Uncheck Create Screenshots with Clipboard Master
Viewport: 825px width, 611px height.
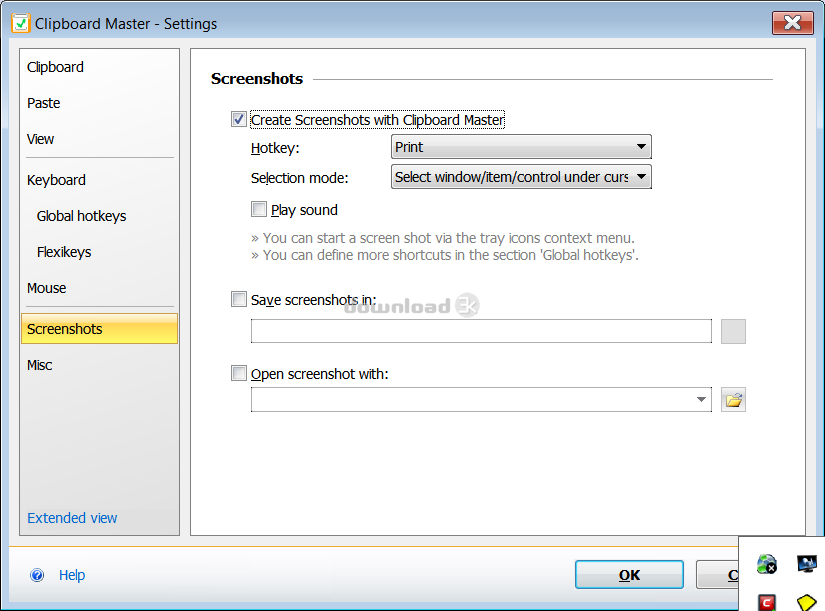coord(239,119)
